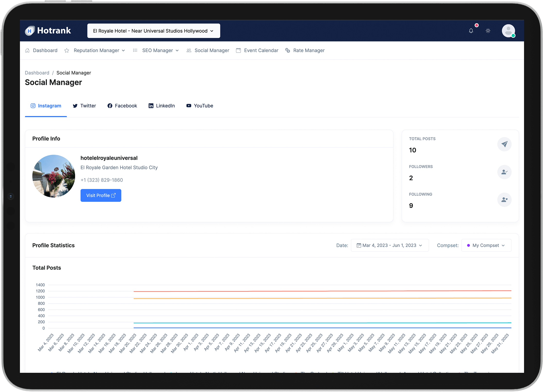Open the My Compset dropdown
The image size is (543, 392).
point(486,245)
